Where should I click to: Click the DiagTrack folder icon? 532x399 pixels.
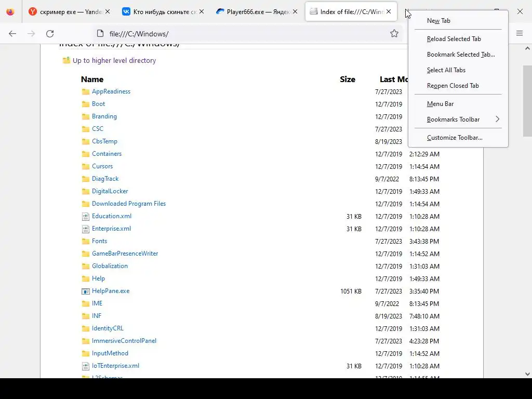tap(86, 179)
